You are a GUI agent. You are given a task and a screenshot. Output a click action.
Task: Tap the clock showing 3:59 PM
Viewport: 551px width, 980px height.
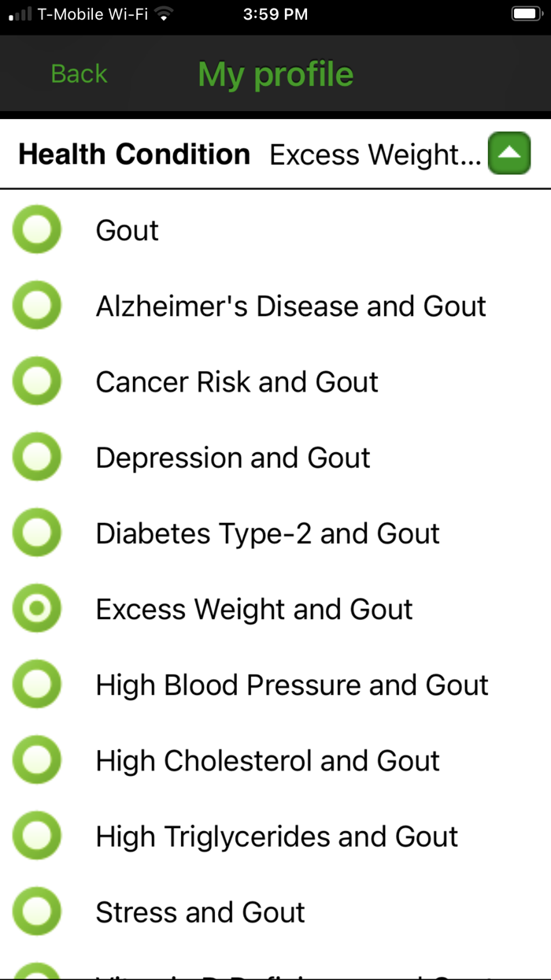coord(275,13)
